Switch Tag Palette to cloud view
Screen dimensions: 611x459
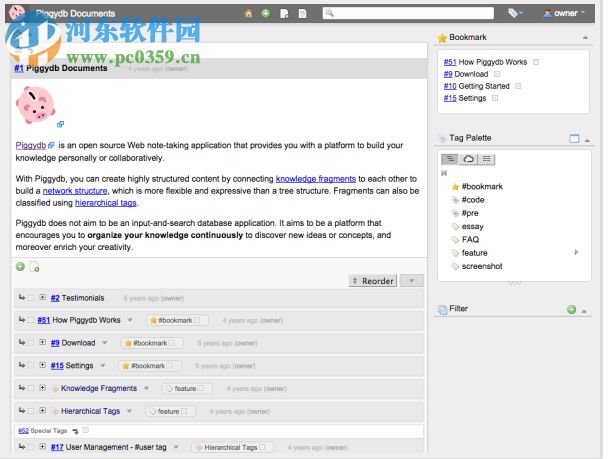pyautogui.click(x=468, y=159)
